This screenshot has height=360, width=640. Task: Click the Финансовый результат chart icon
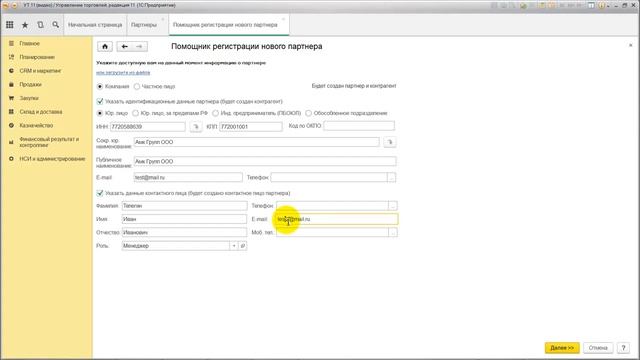click(11, 142)
